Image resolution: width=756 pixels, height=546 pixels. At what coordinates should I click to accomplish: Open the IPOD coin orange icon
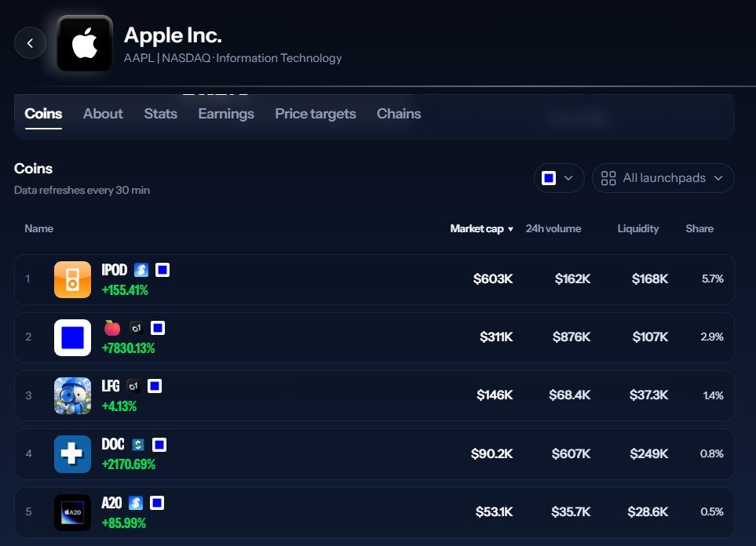coord(72,279)
